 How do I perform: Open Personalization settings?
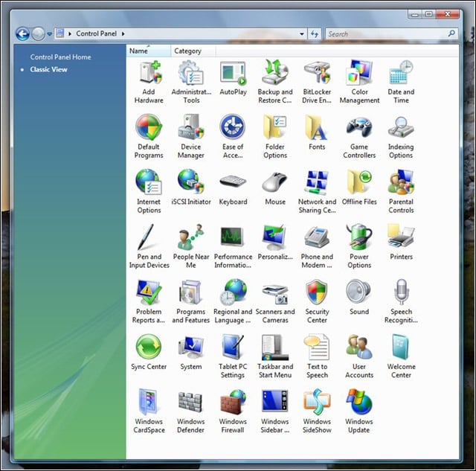click(x=275, y=243)
